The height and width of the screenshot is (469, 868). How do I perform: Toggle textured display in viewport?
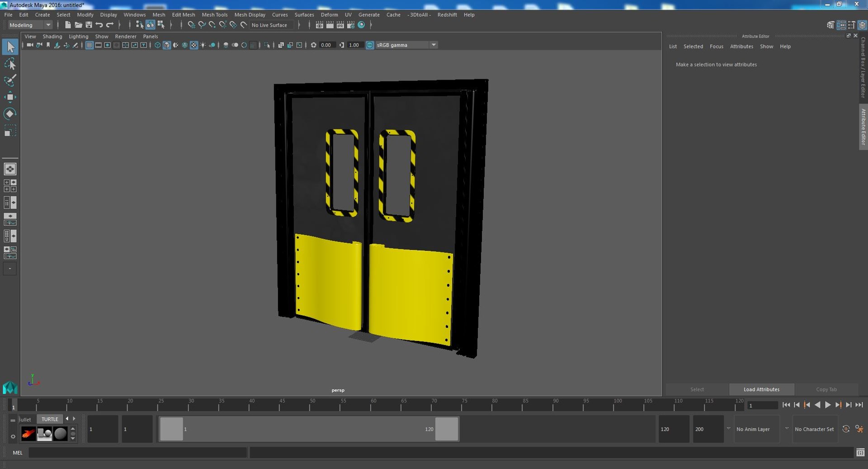pyautogui.click(x=194, y=45)
